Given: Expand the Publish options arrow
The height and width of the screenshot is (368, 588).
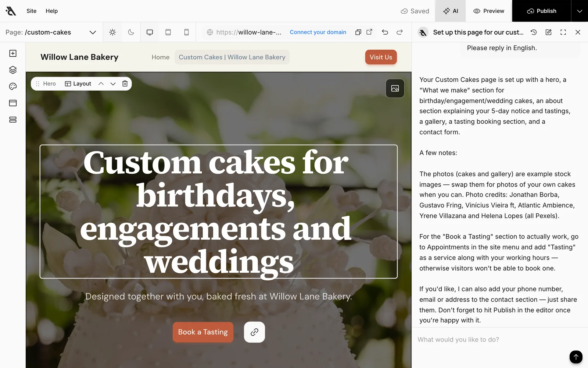Looking at the screenshot, I should 580,11.
